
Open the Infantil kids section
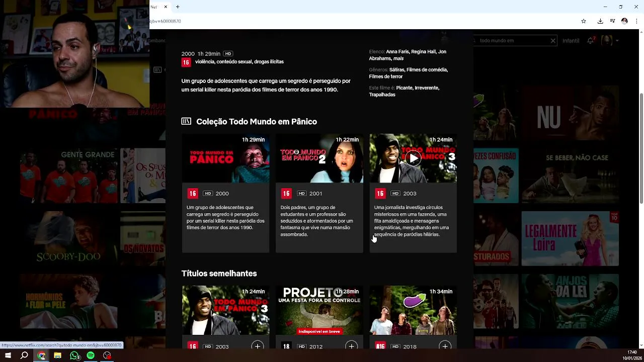coord(571,41)
